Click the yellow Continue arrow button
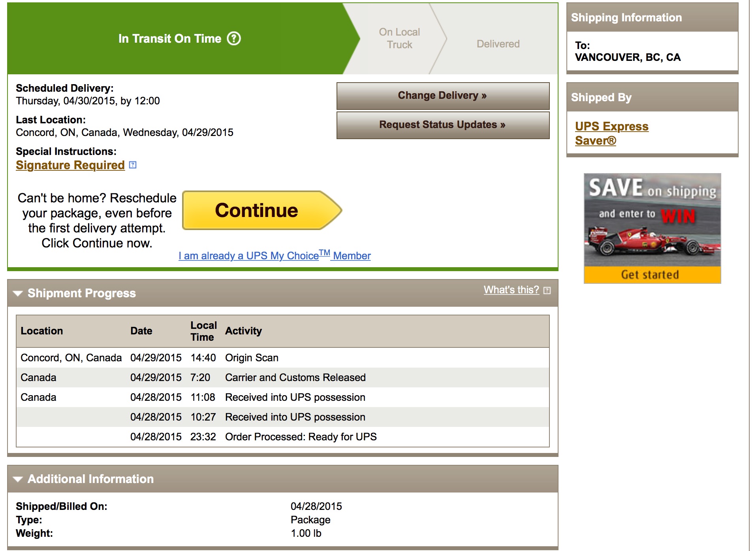 point(262,210)
